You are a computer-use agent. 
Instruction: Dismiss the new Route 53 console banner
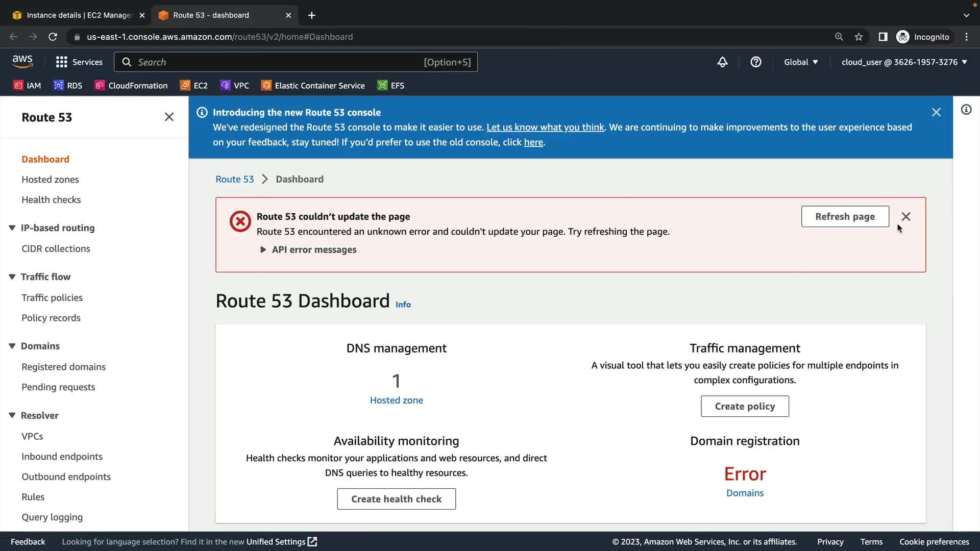936,112
